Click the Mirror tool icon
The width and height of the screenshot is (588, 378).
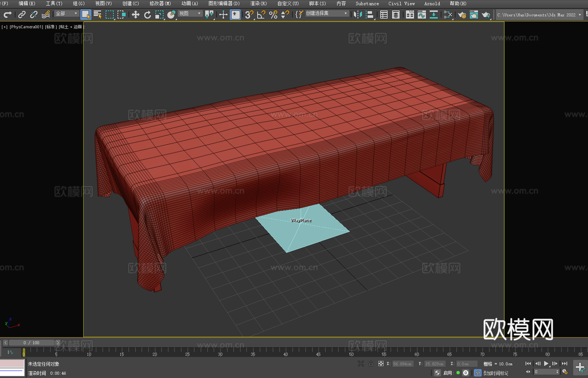point(358,15)
